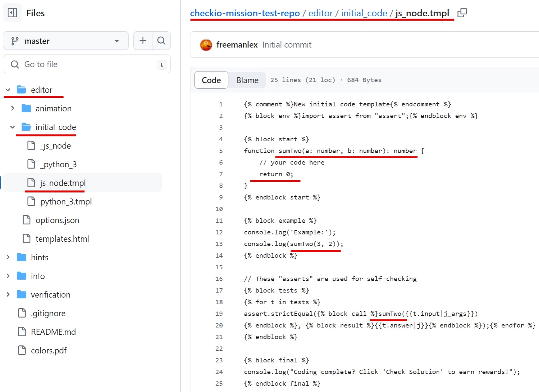Select the info folder
This screenshot has height=392, width=539.
click(x=38, y=276)
